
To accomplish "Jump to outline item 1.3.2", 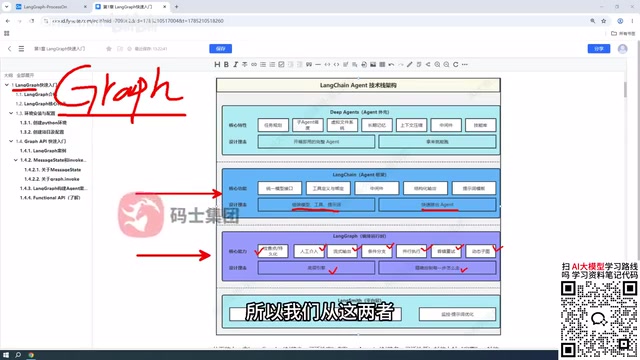I will coord(42,132).
